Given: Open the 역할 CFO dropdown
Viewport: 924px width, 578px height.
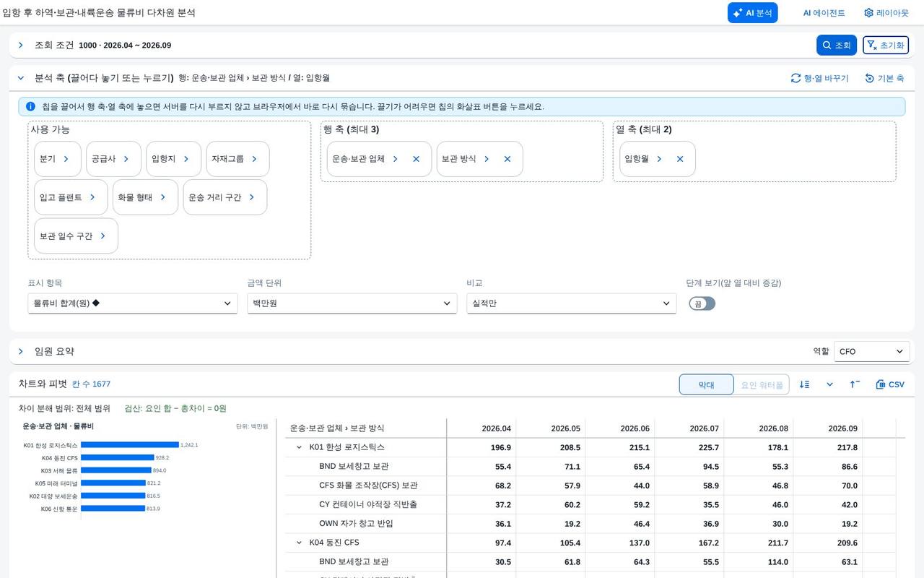Looking at the screenshot, I should coord(872,351).
